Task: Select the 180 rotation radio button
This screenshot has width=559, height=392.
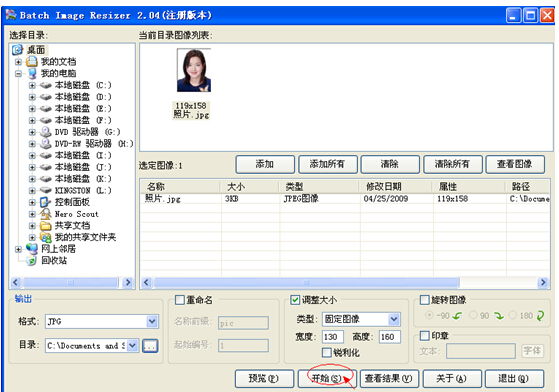Action: 513,315
